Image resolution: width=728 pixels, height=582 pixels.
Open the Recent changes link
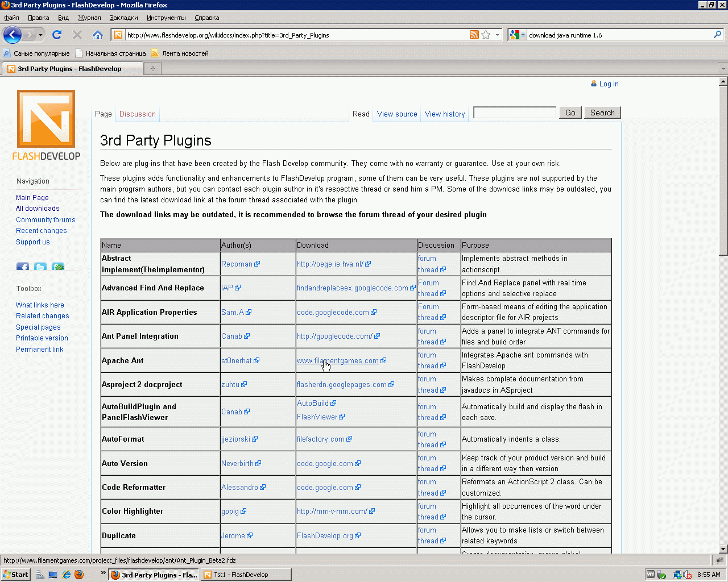[x=42, y=231]
